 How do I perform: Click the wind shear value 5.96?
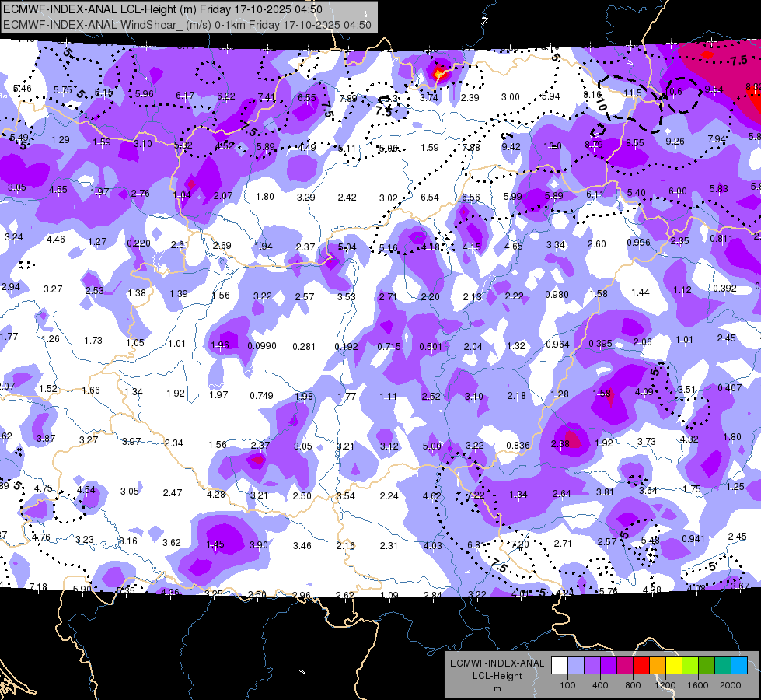[x=144, y=94]
